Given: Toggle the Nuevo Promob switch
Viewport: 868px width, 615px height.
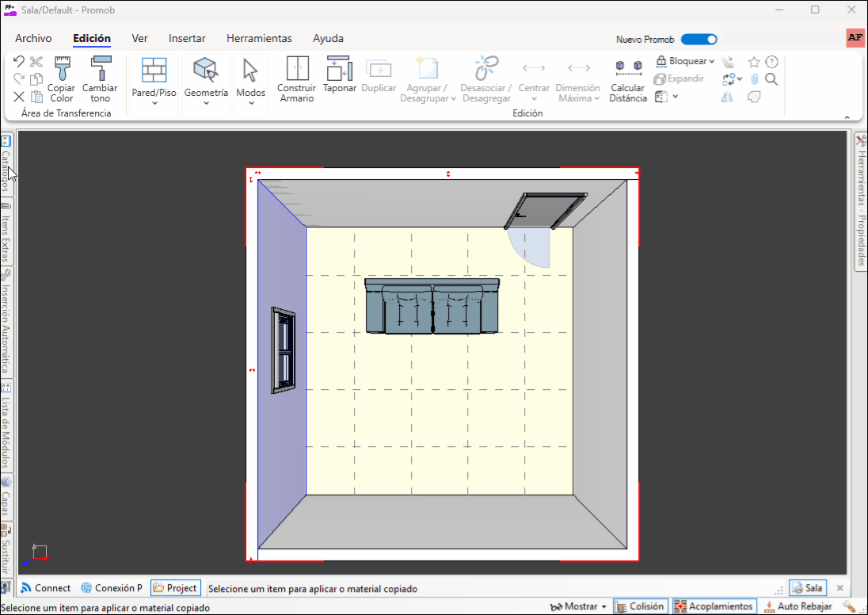Looking at the screenshot, I should 699,39.
